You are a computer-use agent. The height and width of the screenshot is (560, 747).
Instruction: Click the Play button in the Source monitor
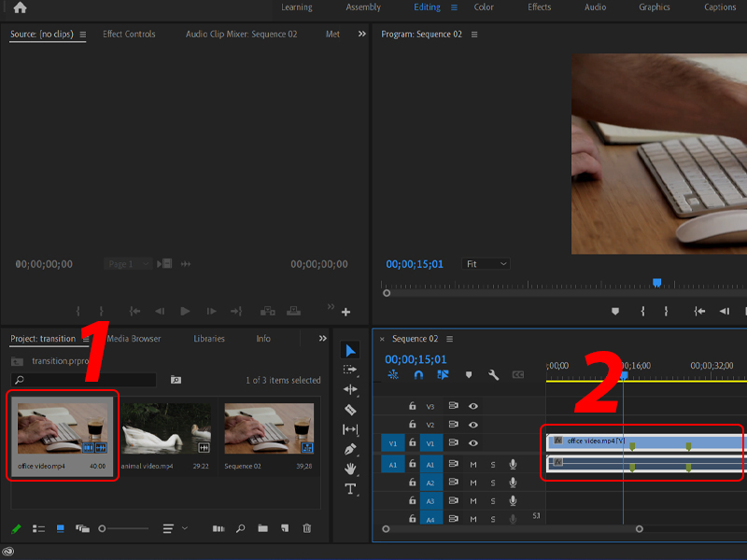pyautogui.click(x=185, y=312)
